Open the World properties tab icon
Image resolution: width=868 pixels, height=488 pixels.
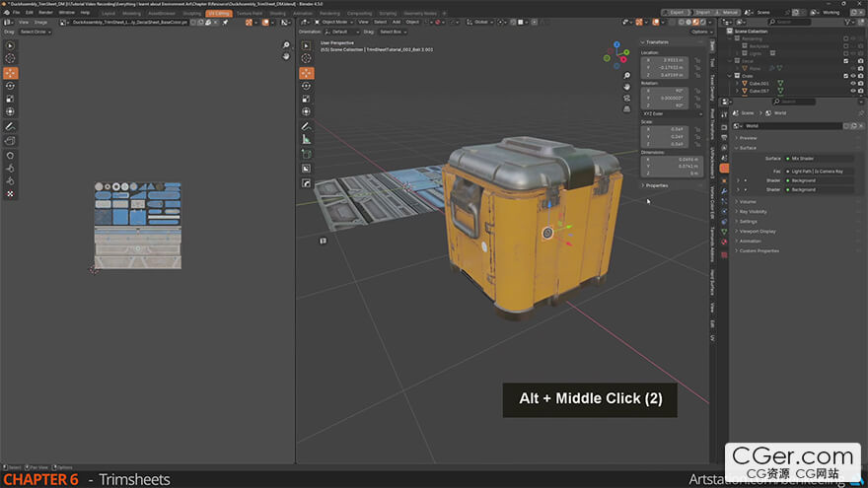[x=724, y=169]
